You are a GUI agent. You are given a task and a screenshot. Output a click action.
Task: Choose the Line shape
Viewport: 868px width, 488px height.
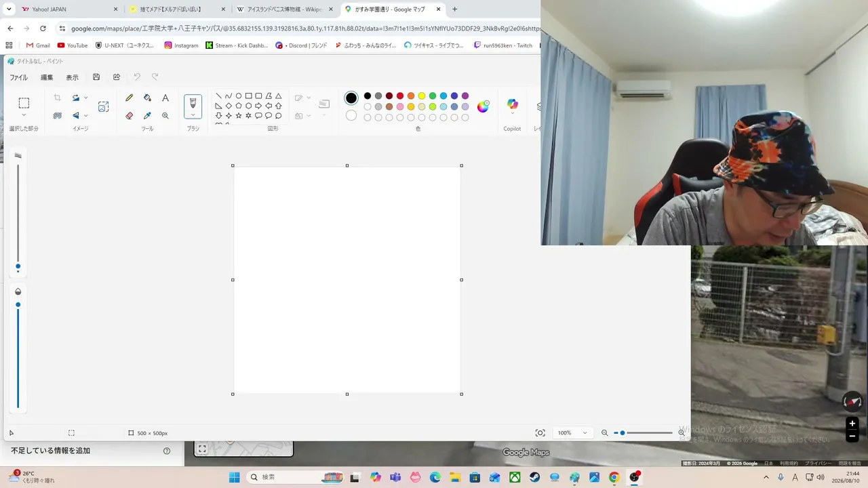[x=218, y=96]
